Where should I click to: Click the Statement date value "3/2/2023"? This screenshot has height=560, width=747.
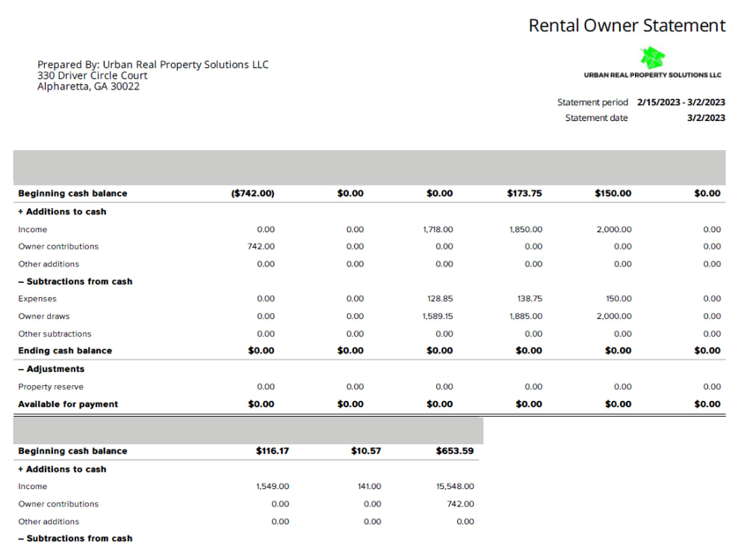(706, 118)
